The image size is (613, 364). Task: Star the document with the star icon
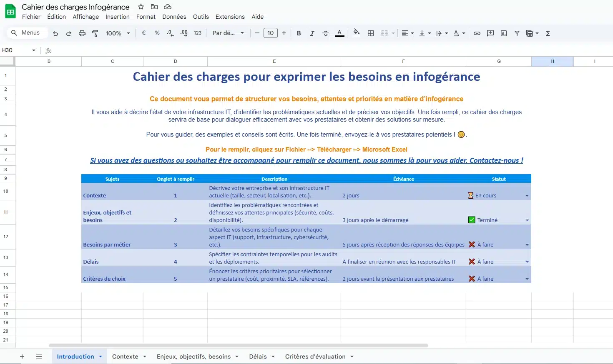click(x=141, y=7)
